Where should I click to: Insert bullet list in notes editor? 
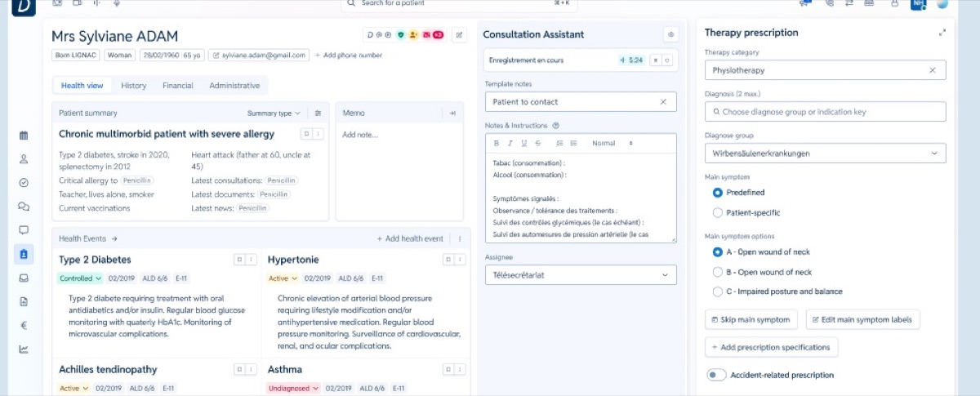573,143
